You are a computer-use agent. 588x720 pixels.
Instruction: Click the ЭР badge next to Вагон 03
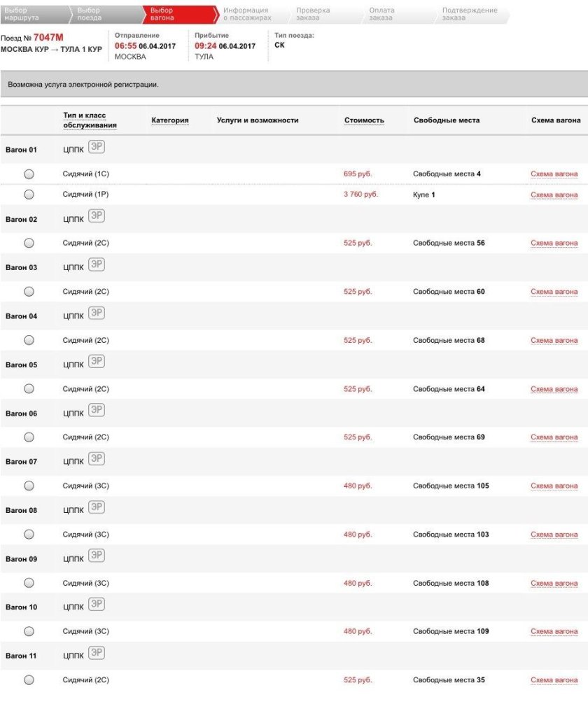coord(97,264)
